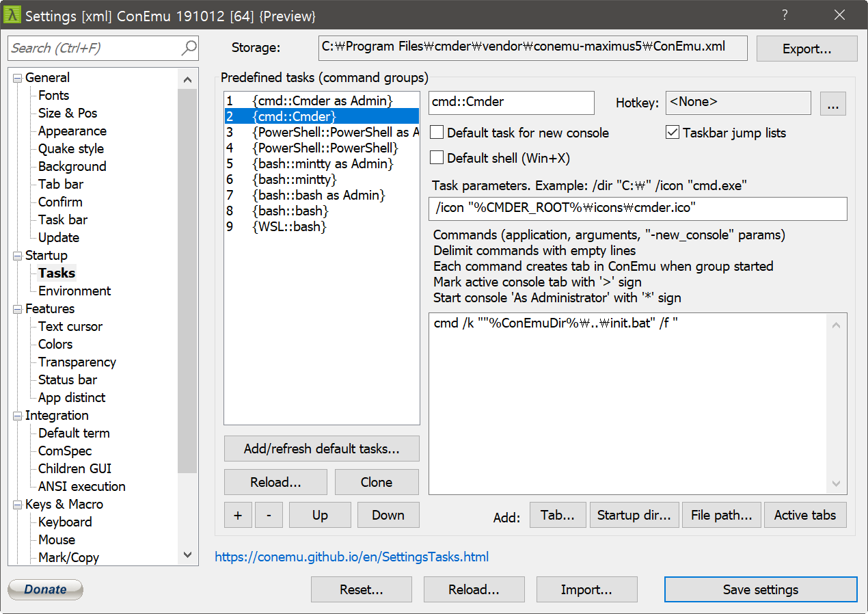
Task: Collapse the Keys & Macro node
Action: click(17, 505)
